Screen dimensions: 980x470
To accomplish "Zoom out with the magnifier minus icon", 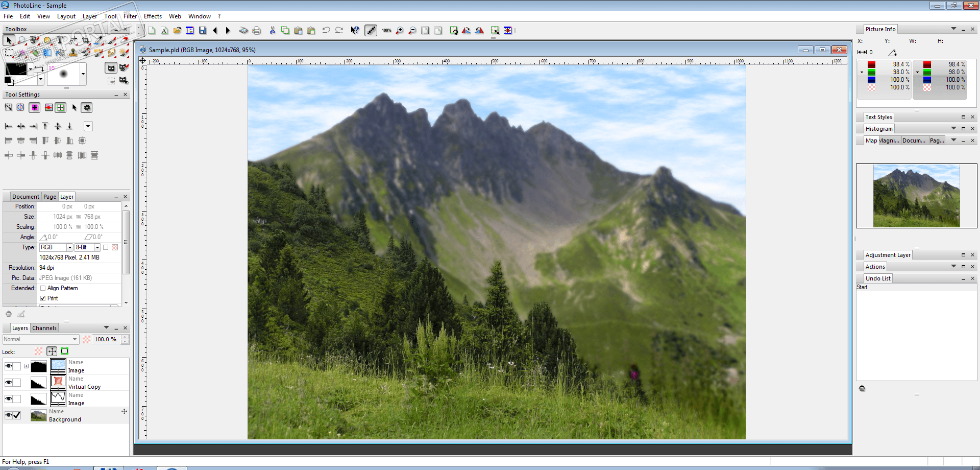I will pos(412,31).
